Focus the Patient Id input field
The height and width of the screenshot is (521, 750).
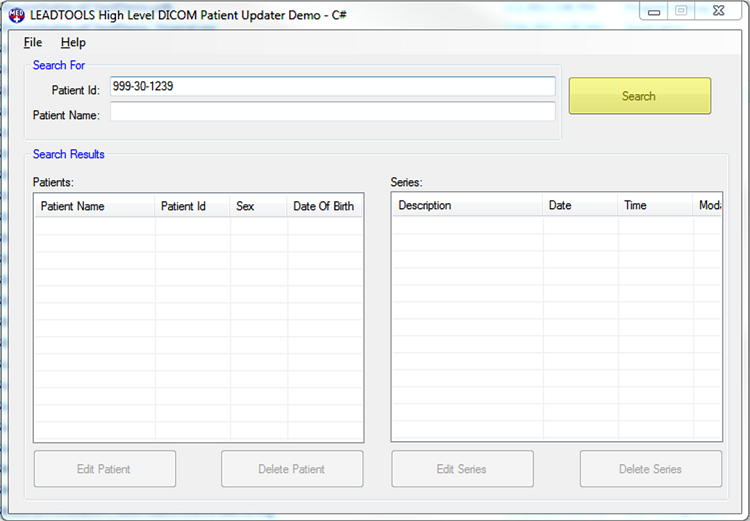pyautogui.click(x=332, y=87)
